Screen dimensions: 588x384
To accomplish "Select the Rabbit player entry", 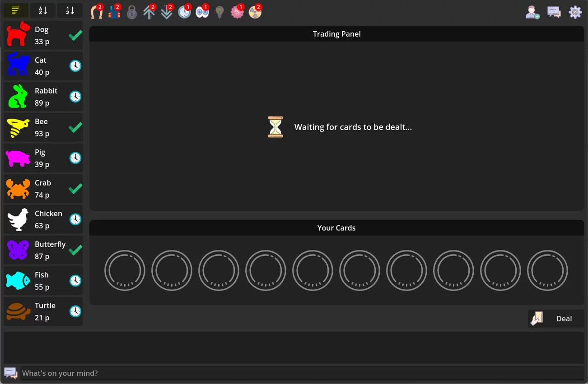I will pyautogui.click(x=43, y=97).
